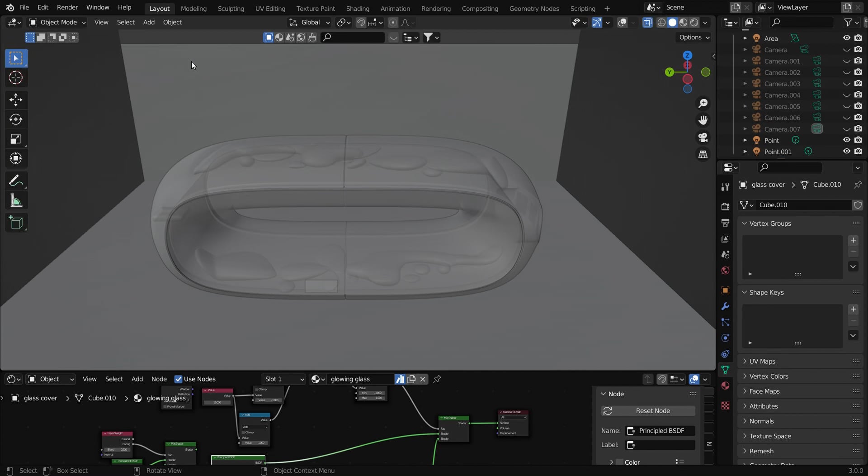868x476 pixels.
Task: Select the Cursor tool in toolbar
Action: tap(16, 78)
